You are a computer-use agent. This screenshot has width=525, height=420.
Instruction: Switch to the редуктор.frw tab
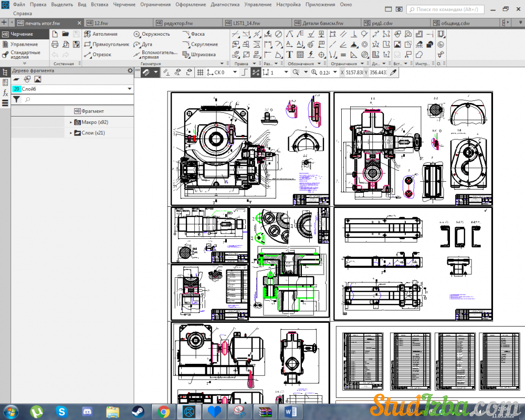[180, 23]
